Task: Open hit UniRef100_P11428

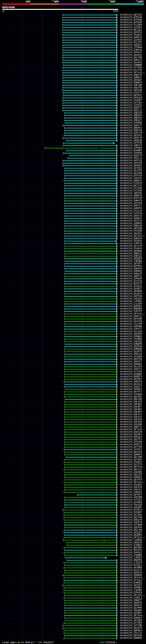Action: [131, 331]
